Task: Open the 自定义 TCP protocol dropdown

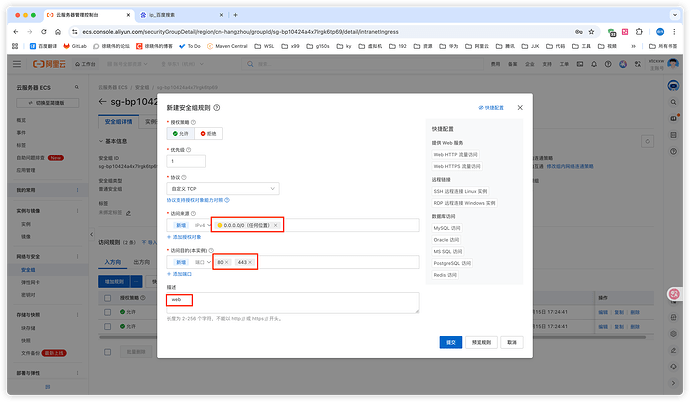Action: point(223,188)
